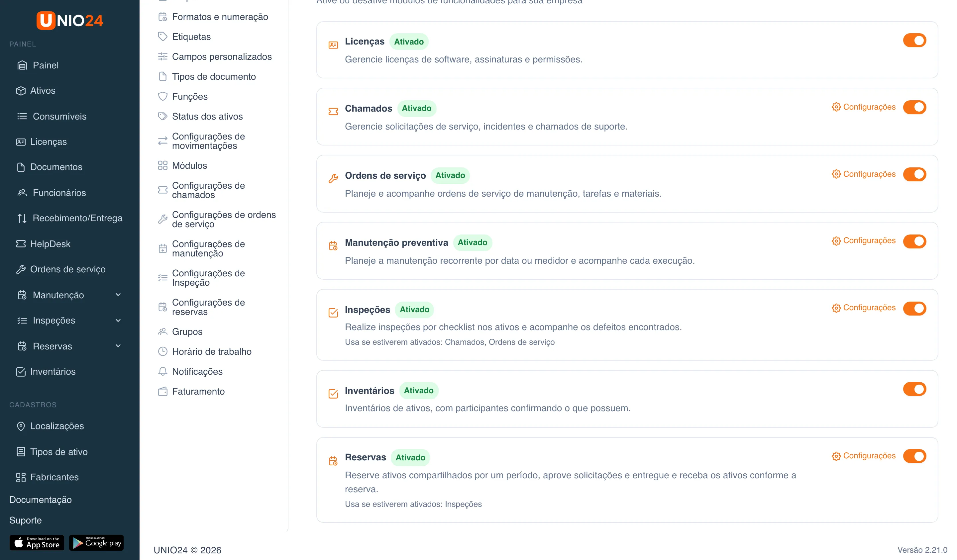Turn off the Chamados module switch

[x=914, y=107]
